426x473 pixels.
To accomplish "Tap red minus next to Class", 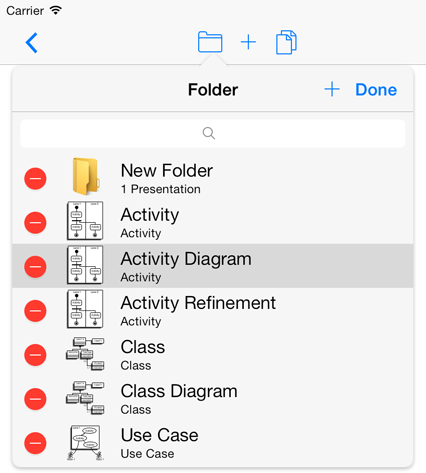I will tap(35, 355).
